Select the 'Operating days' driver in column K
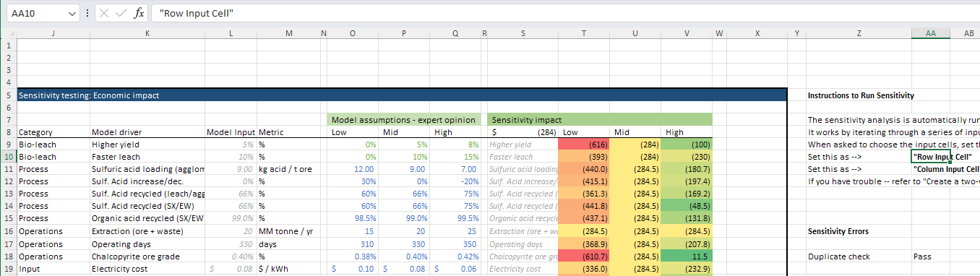Screen dimensions: 980x276 (147, 244)
